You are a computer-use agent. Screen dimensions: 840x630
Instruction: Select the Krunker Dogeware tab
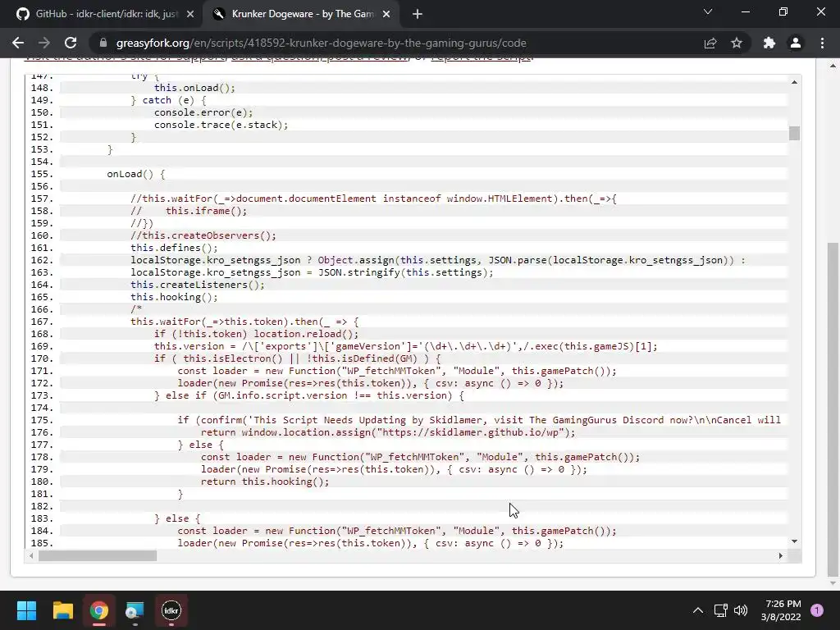click(x=302, y=14)
